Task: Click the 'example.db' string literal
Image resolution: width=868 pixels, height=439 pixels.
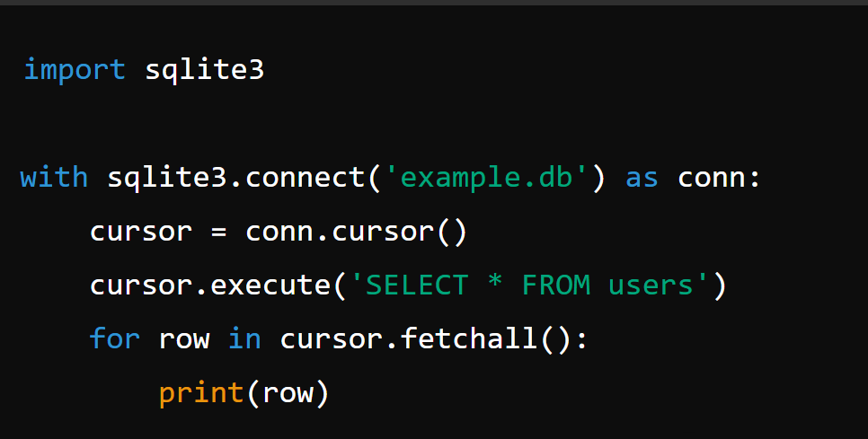Action: pyautogui.click(x=486, y=179)
